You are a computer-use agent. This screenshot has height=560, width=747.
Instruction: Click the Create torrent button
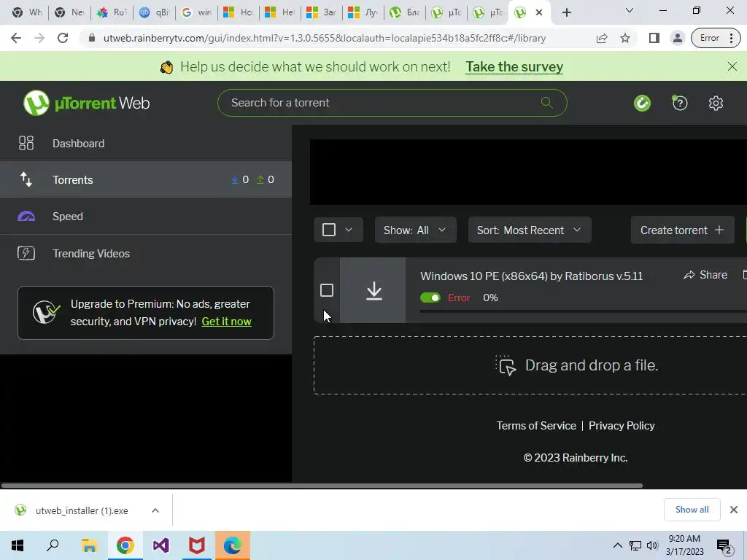682,230
